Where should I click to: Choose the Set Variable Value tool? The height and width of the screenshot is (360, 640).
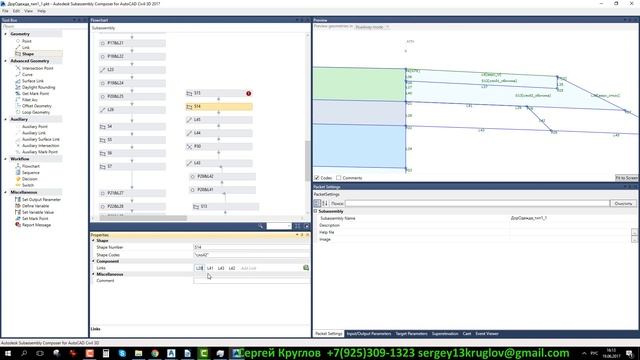(x=38, y=212)
